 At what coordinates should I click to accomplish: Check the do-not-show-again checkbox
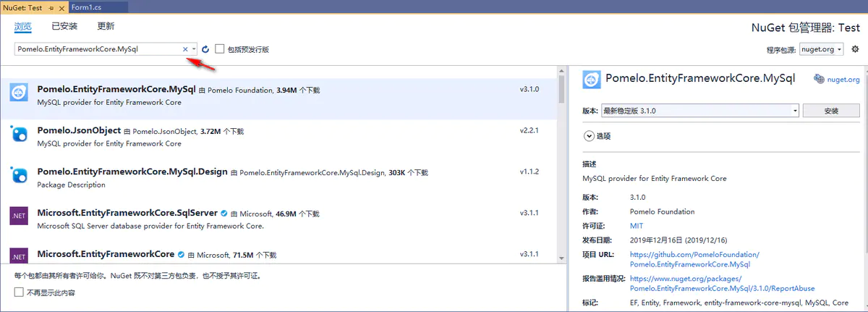click(19, 292)
